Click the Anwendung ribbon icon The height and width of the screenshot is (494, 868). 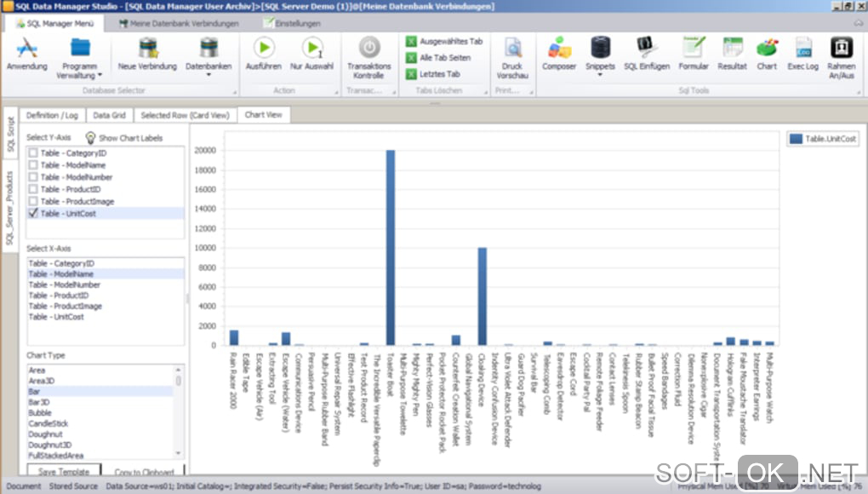click(26, 48)
